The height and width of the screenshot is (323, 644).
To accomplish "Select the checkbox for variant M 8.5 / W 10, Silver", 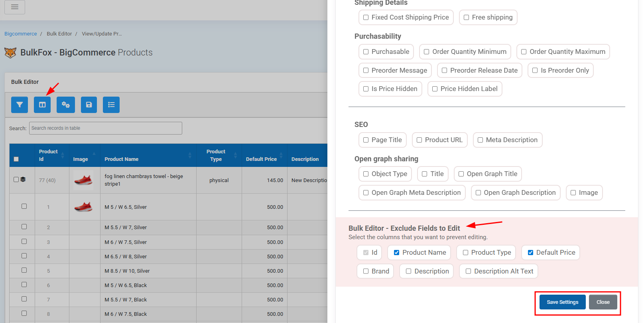I will pos(24,270).
